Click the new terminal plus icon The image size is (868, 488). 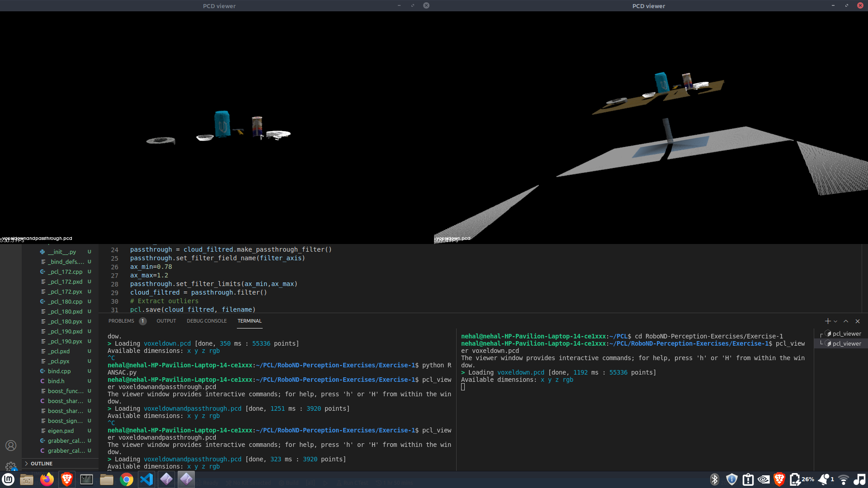tap(827, 321)
